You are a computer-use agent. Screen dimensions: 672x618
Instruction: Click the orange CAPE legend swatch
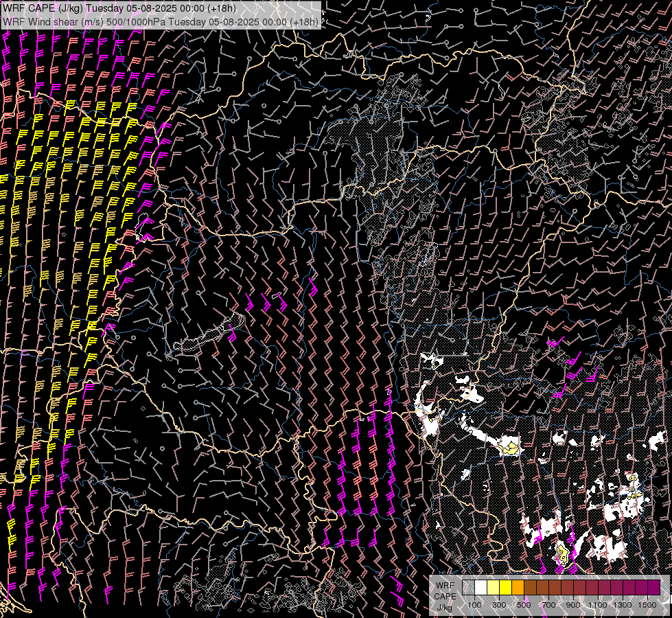click(x=518, y=587)
